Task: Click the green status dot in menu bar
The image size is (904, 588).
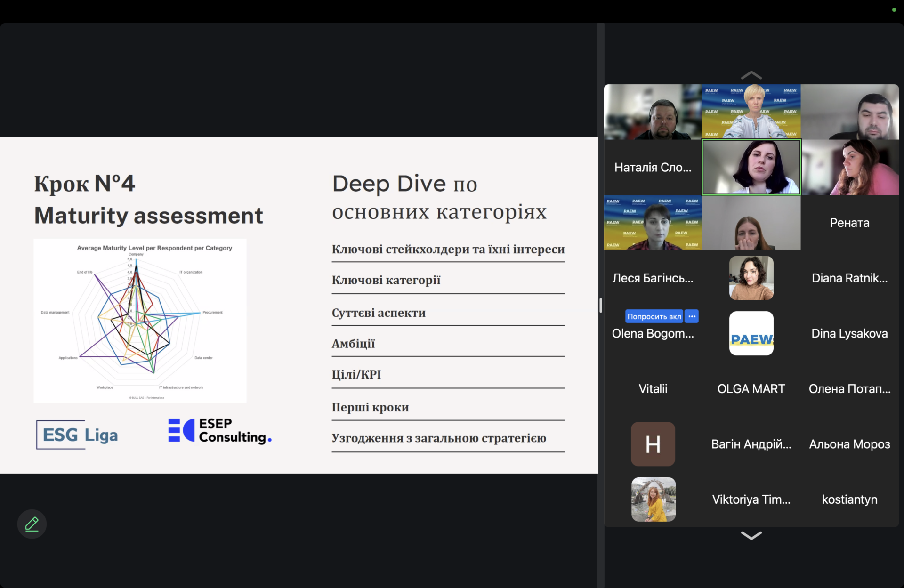Action: 894,10
